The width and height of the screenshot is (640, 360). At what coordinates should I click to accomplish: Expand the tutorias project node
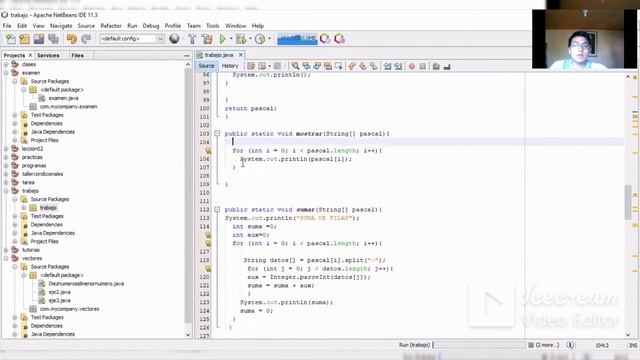click(6, 250)
